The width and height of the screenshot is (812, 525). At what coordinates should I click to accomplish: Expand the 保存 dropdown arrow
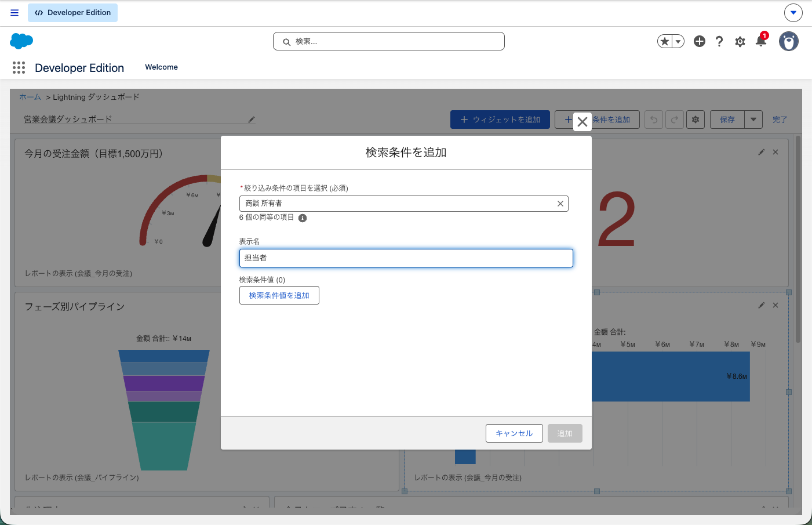tap(753, 120)
